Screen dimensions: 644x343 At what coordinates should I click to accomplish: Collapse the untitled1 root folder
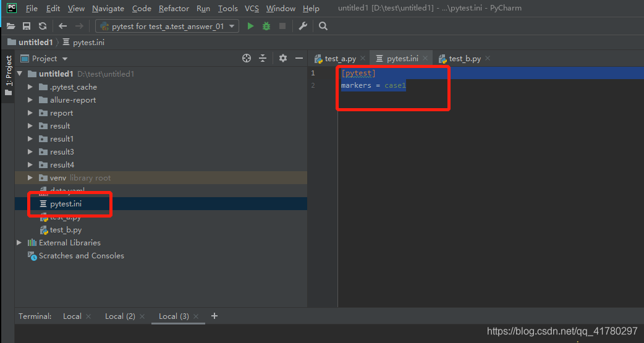pyautogui.click(x=20, y=74)
